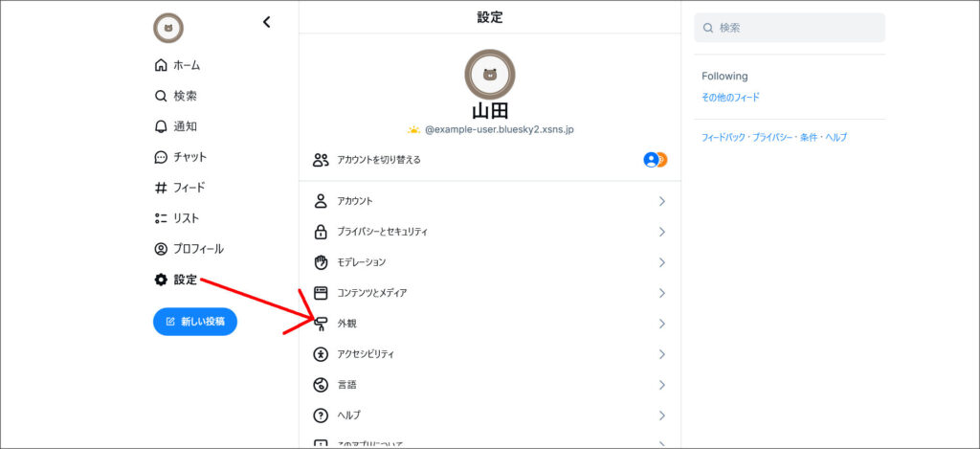Click the chat (チャット) bubble icon
Viewport: 980px width, 449px height.
pos(161,157)
